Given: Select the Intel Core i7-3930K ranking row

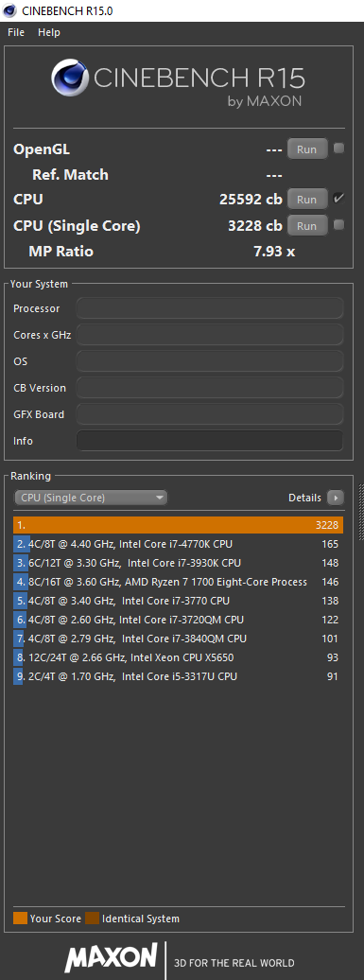Looking at the screenshot, I should (x=179, y=563).
